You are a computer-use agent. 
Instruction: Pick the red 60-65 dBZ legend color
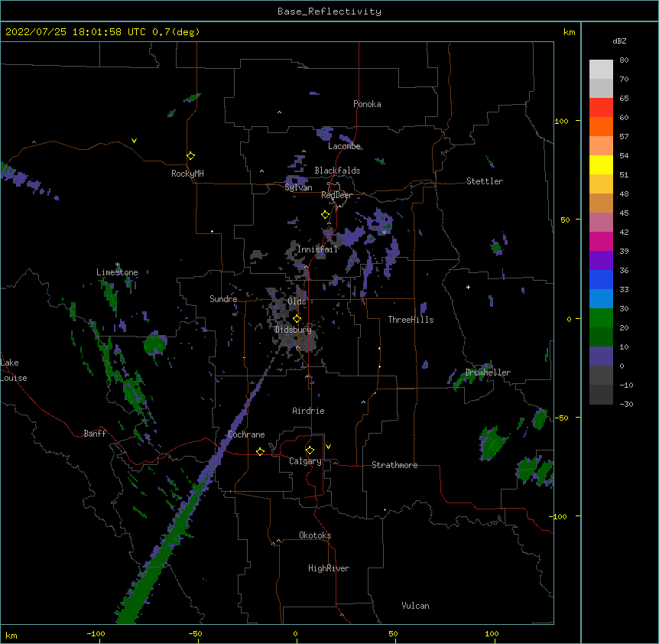pos(601,108)
